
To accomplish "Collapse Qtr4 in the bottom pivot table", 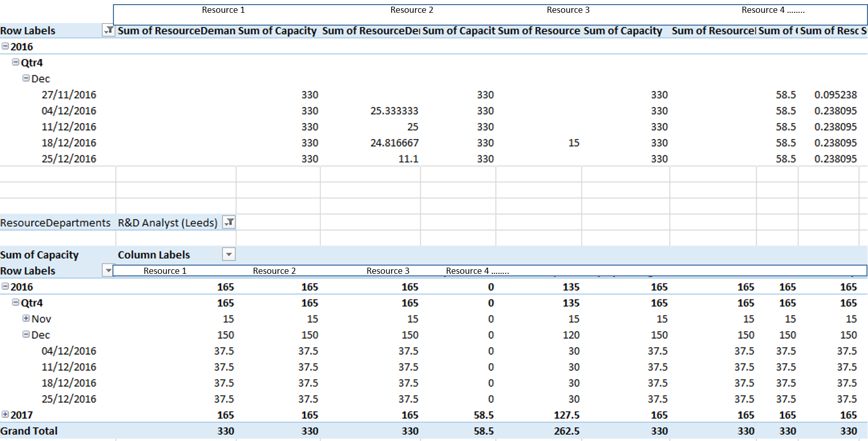I will (15, 302).
